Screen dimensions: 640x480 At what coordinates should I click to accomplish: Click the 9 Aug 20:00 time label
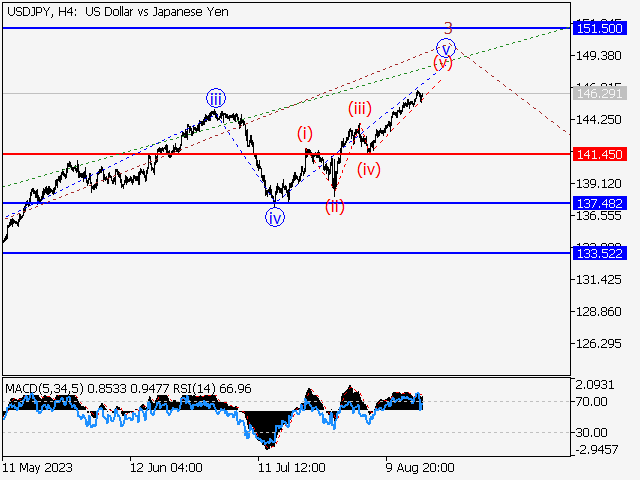coord(420,468)
